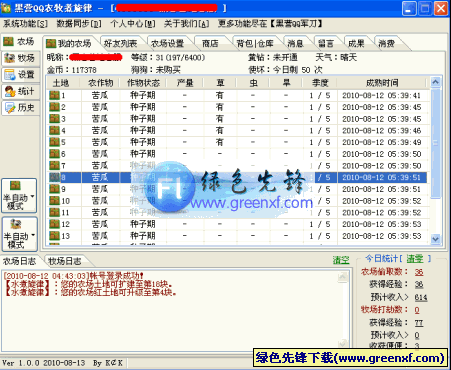Click the table scrollbar down arrow

tap(435, 238)
